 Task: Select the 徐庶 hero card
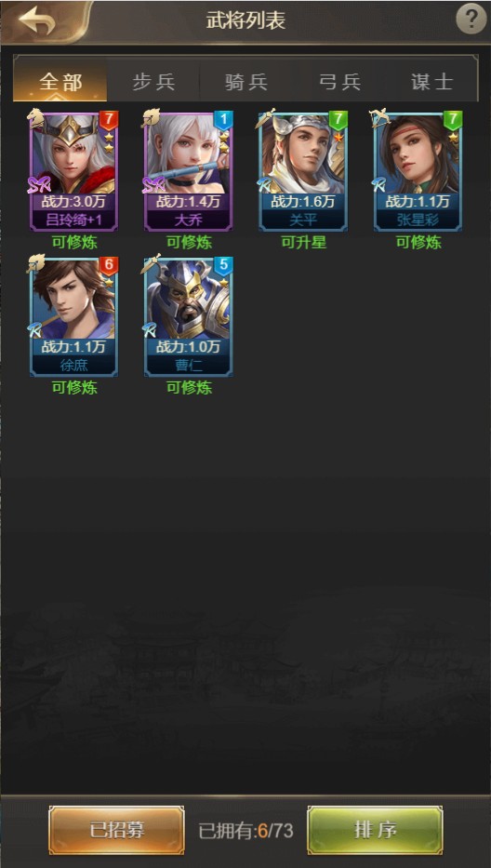point(74,317)
